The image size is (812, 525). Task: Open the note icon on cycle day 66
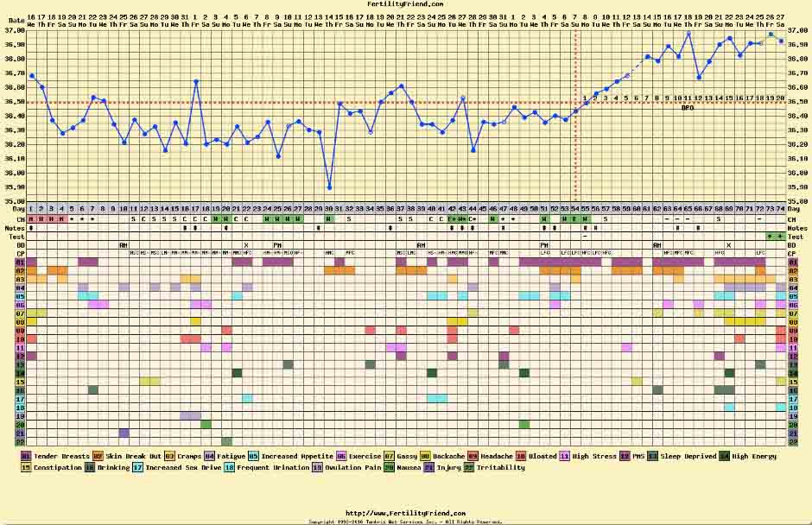[698, 227]
